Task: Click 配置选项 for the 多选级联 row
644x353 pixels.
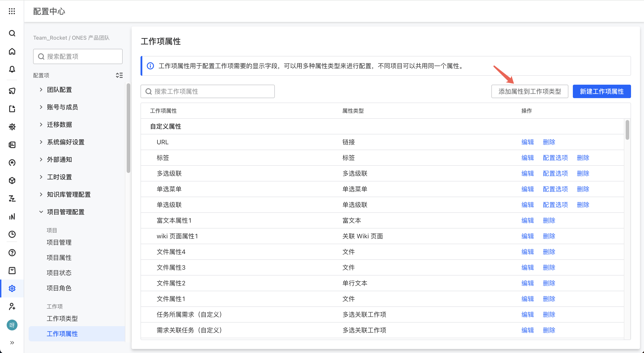Action: 555,173
